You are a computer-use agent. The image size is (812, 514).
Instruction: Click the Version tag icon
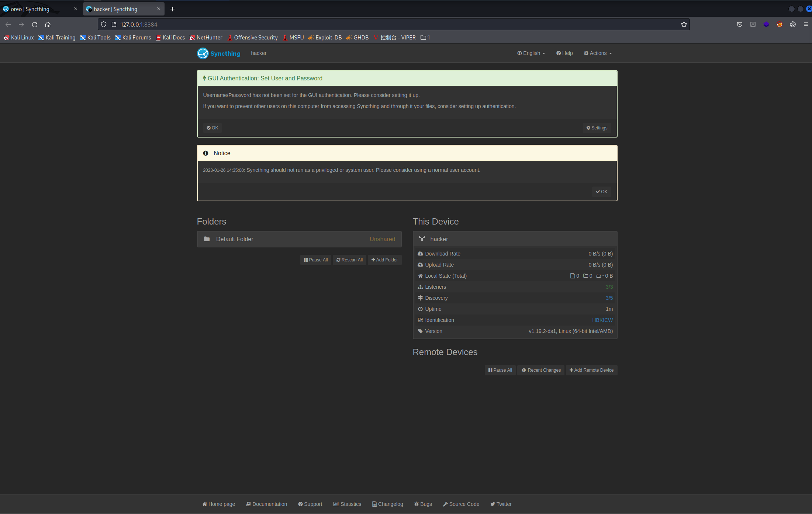click(x=420, y=331)
